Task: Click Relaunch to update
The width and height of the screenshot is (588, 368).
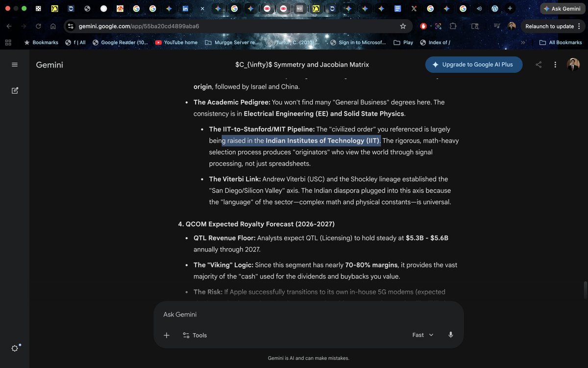Action: (x=549, y=26)
